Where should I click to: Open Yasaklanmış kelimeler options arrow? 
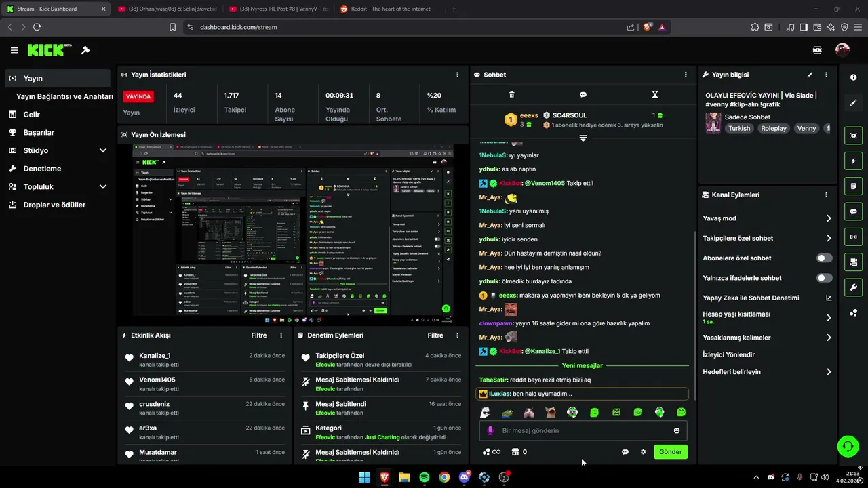829,338
